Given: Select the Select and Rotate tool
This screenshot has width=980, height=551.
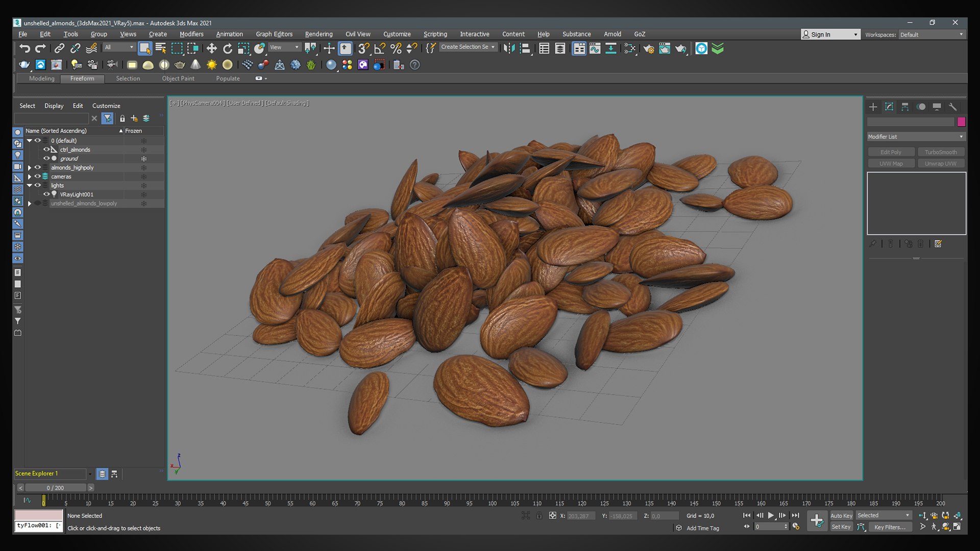Looking at the screenshot, I should click(228, 48).
